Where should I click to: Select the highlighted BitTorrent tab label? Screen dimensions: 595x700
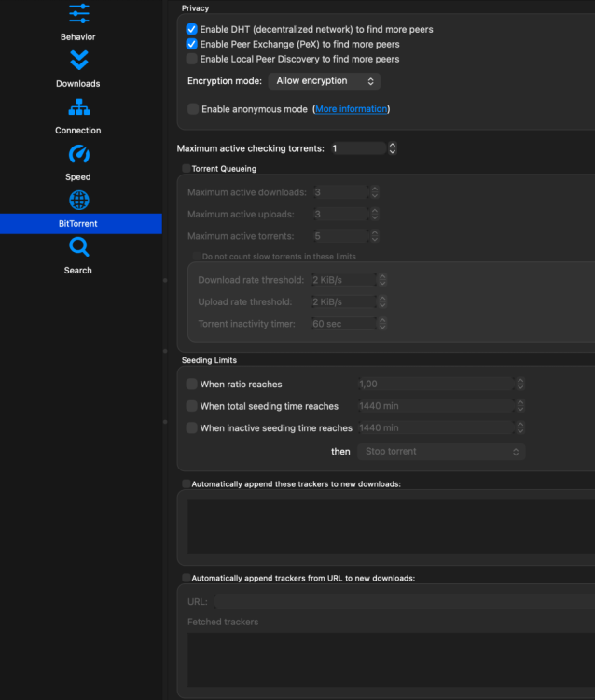point(78,224)
